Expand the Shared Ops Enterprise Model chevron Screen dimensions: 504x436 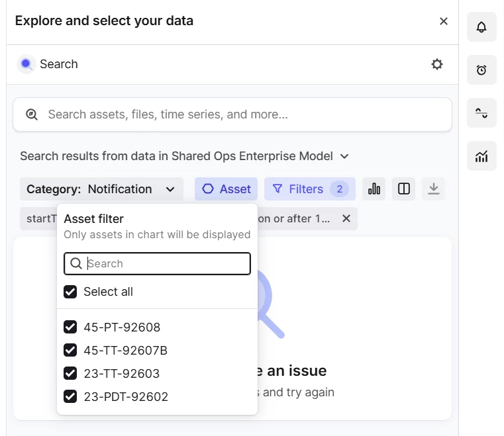point(344,156)
